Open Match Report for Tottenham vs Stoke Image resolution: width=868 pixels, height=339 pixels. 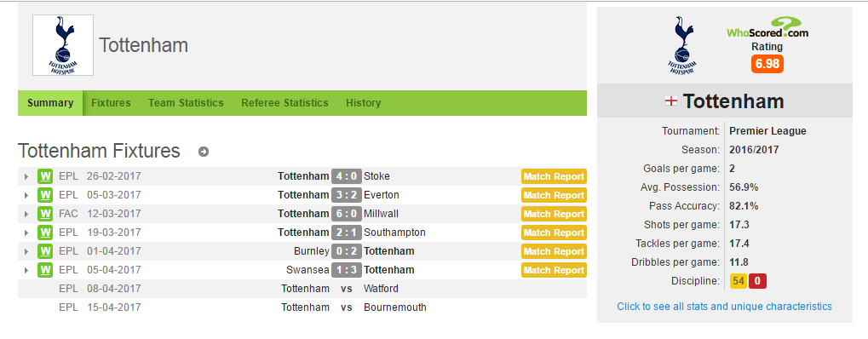554,176
